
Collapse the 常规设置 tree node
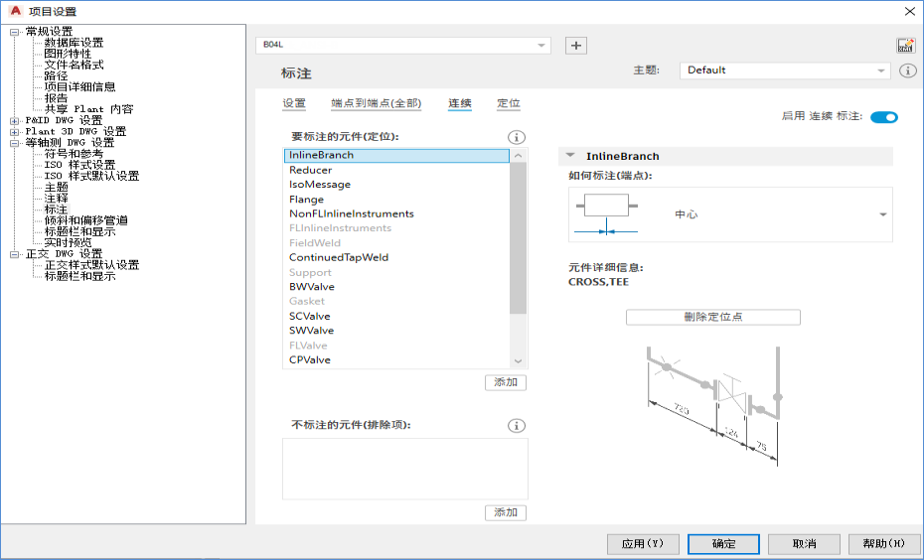point(14,32)
